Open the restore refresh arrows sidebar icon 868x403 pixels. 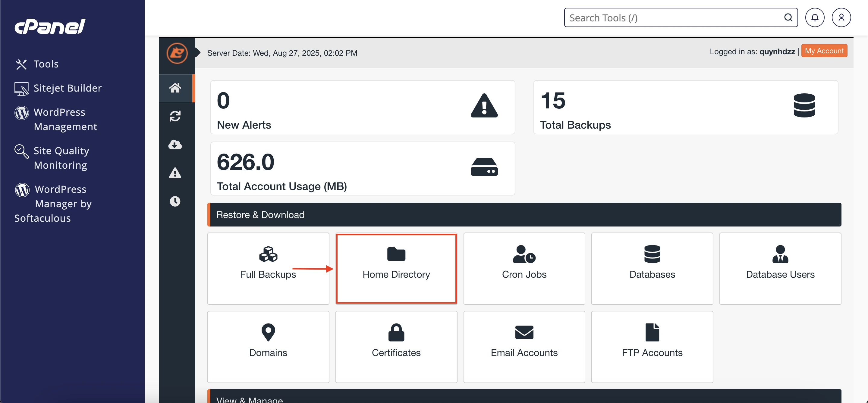pyautogui.click(x=175, y=117)
